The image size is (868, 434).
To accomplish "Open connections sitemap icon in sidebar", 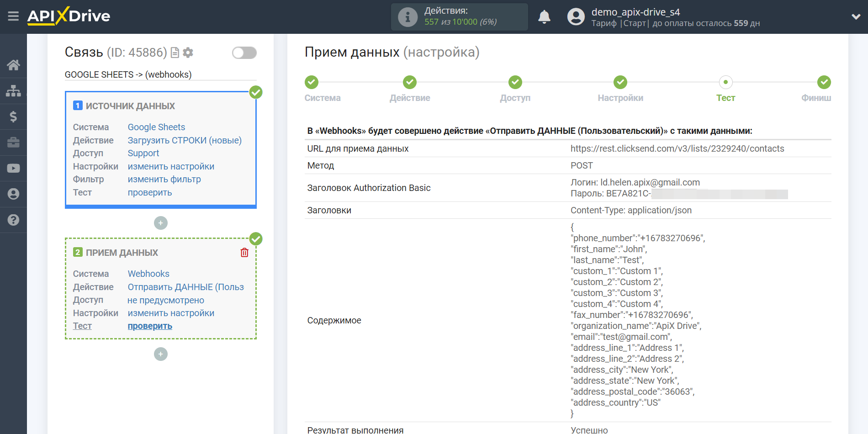I will [13, 91].
